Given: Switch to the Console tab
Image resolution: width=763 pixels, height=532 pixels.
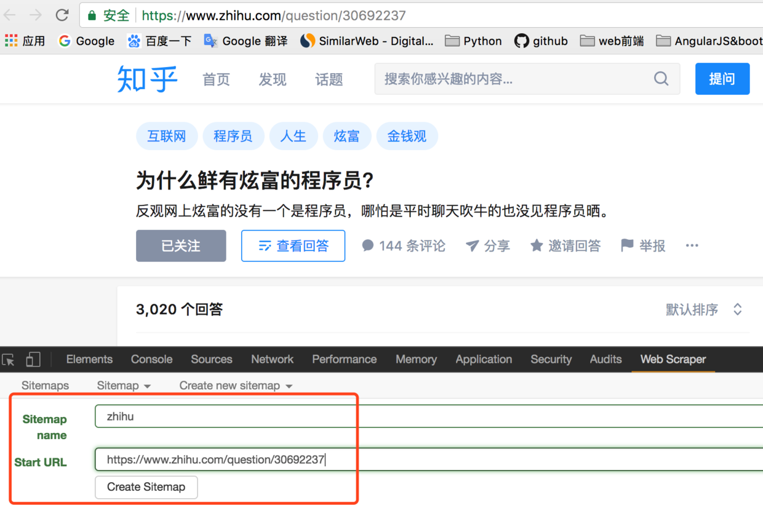Looking at the screenshot, I should [x=151, y=360].
